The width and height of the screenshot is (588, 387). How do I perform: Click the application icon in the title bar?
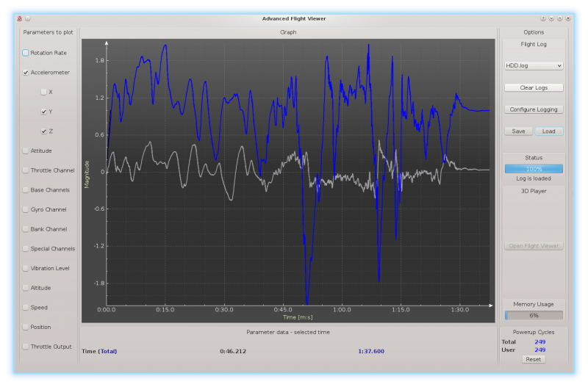20,18
